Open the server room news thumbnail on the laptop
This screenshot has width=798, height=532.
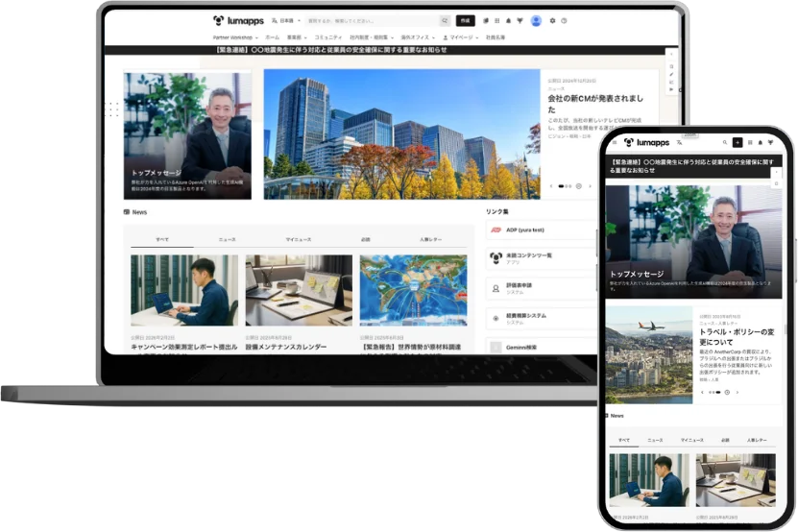click(184, 290)
